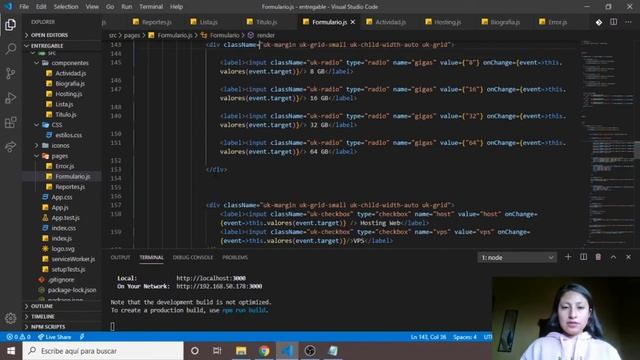Viewport: 640px width, 360px height.
Task: Open OBS Studio from taskbar
Action: (310, 351)
